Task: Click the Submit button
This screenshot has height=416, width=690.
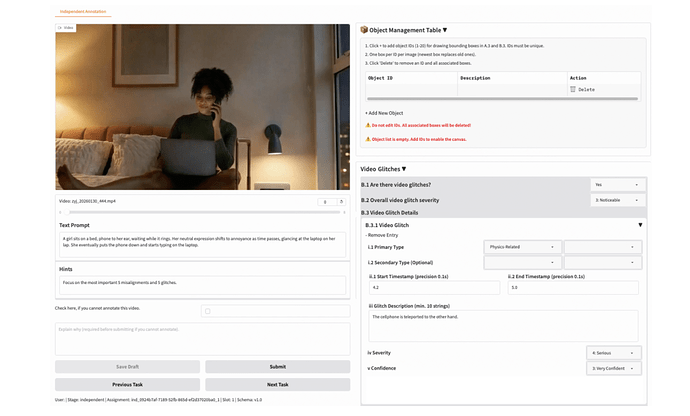Action: [277, 367]
